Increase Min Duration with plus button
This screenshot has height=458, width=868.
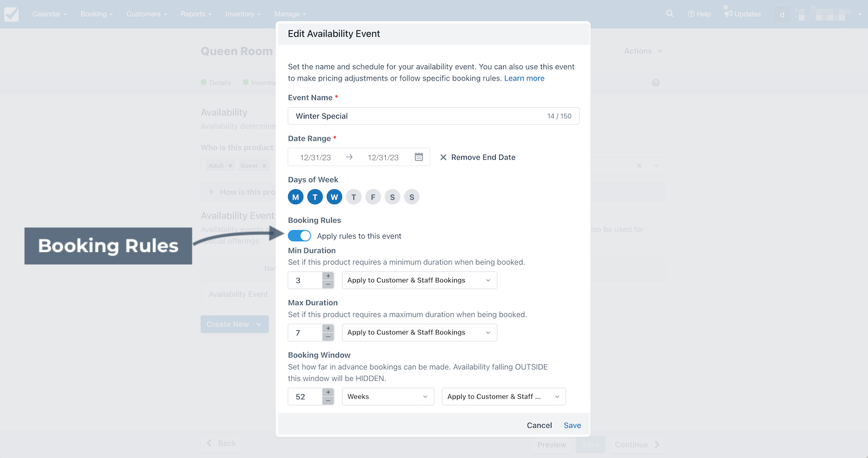pos(328,276)
